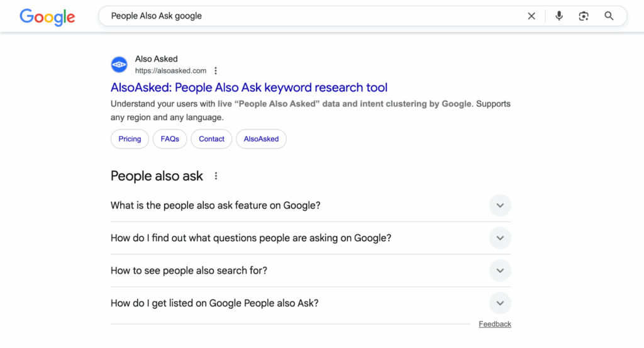The height and width of the screenshot is (348, 644).
Task: Open the Pricing sitelink chip
Action: point(130,139)
